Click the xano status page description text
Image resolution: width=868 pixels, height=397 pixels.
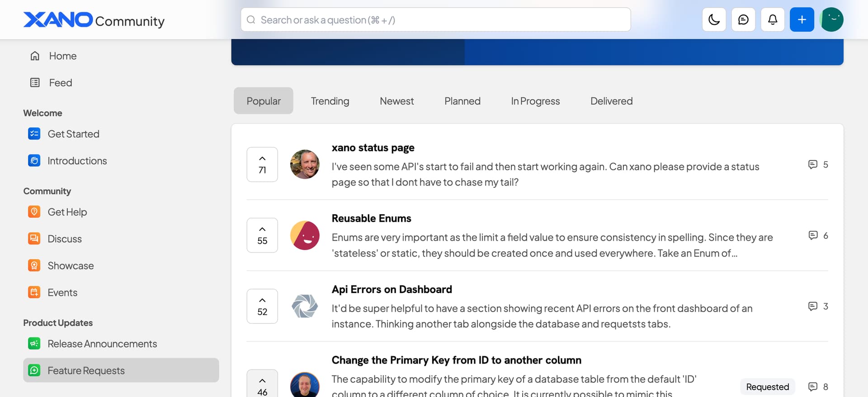coord(546,174)
